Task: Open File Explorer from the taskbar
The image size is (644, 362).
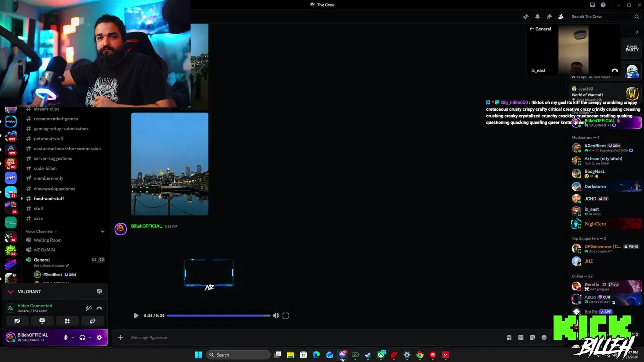Action: tap(290, 355)
